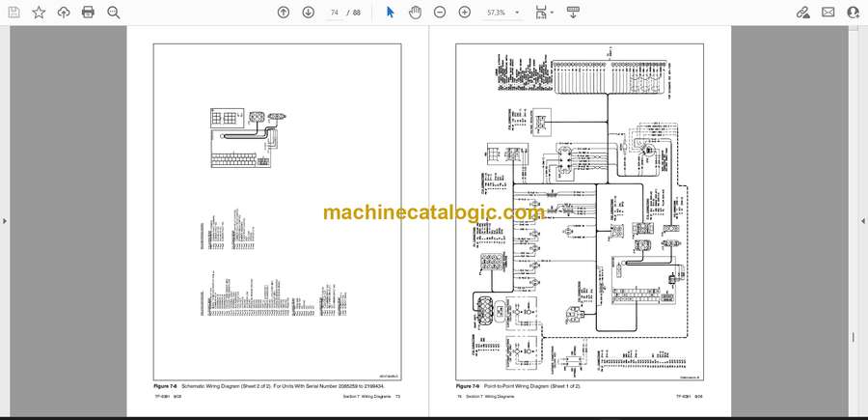Click the share link with others icon
This screenshot has height=420, width=868.
pyautogui.click(x=803, y=13)
